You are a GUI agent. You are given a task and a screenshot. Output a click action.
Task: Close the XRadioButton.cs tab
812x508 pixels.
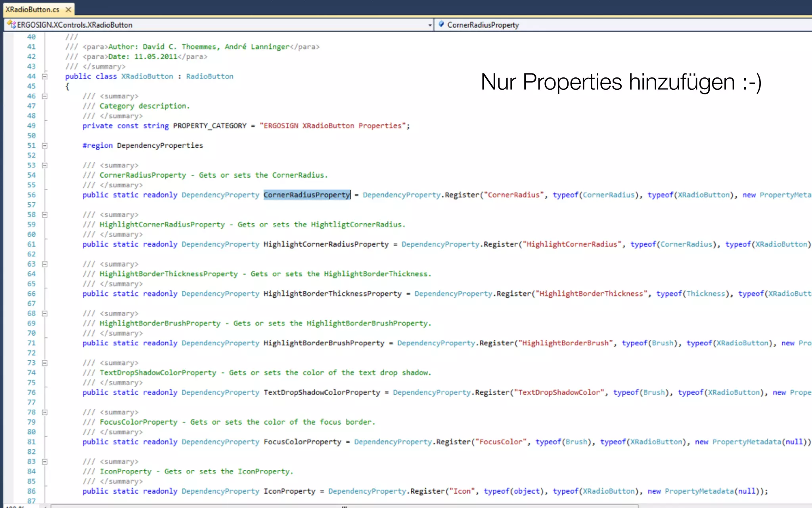tap(68, 10)
